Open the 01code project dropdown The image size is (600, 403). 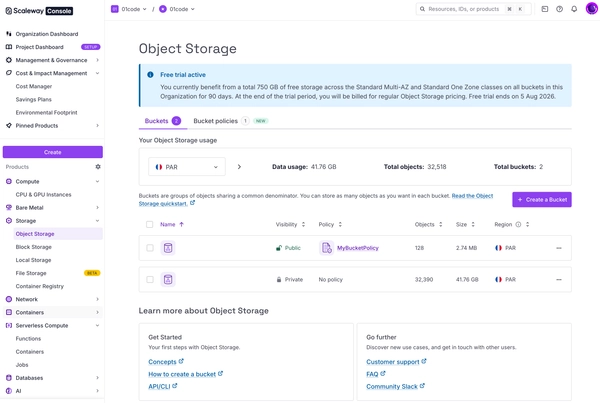click(x=177, y=9)
